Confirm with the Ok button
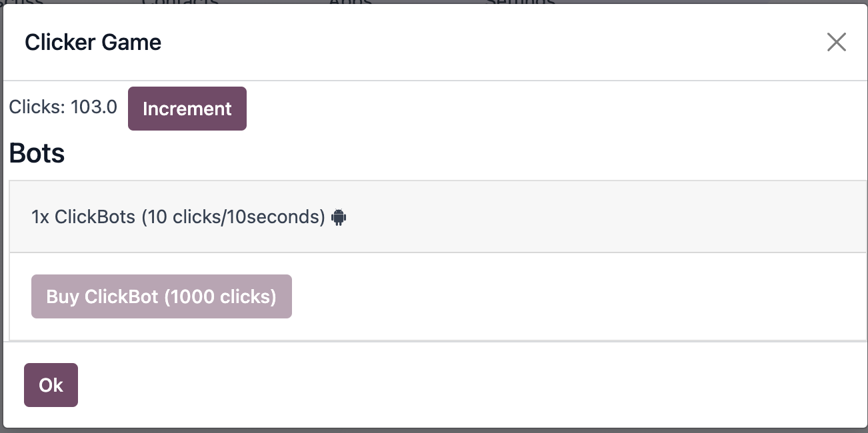 click(51, 385)
